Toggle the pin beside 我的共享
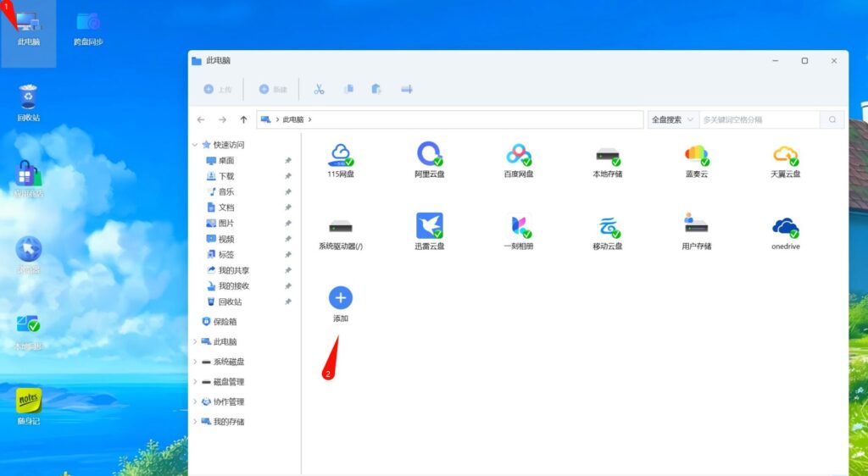The image size is (868, 476). click(x=288, y=270)
